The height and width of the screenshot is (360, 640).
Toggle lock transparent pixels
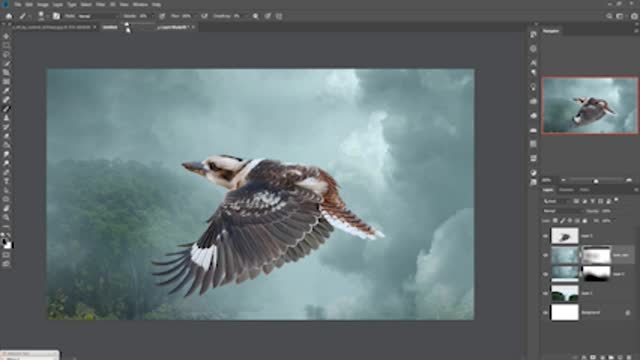(x=555, y=221)
